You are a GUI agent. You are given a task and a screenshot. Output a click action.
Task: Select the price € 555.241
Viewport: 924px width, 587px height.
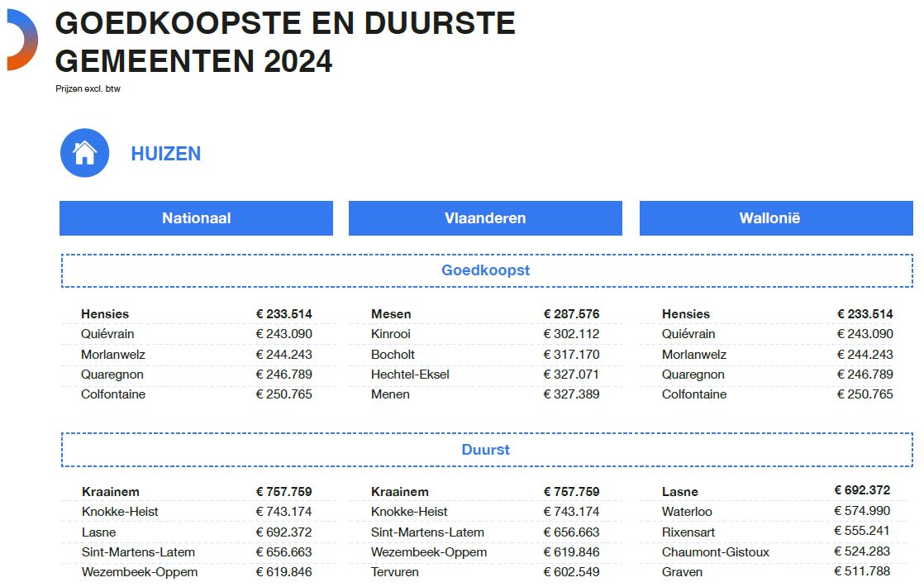tap(861, 531)
